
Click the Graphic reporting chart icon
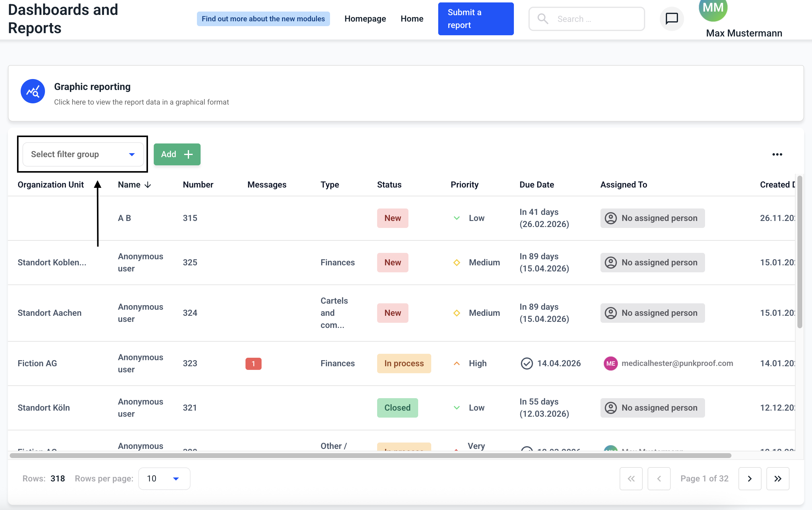pyautogui.click(x=33, y=91)
